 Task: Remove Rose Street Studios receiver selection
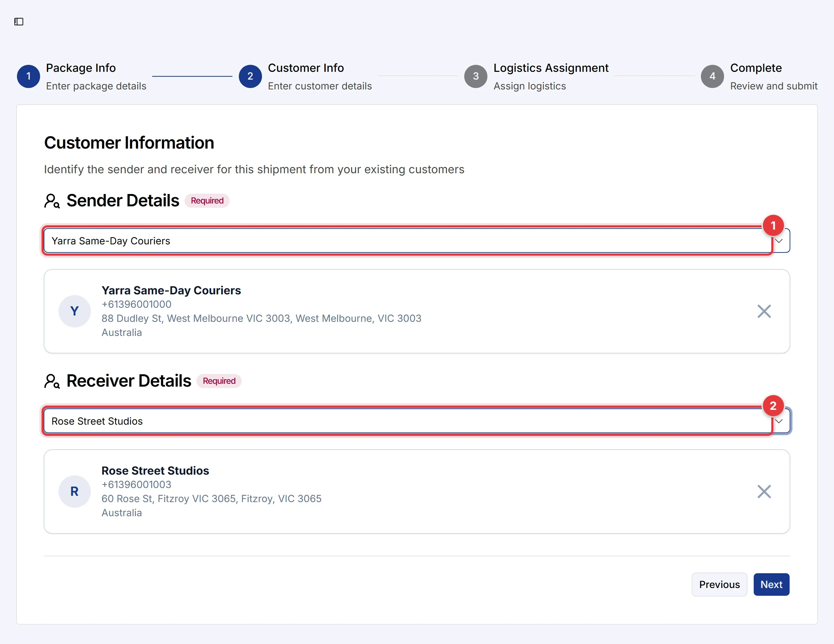764,491
